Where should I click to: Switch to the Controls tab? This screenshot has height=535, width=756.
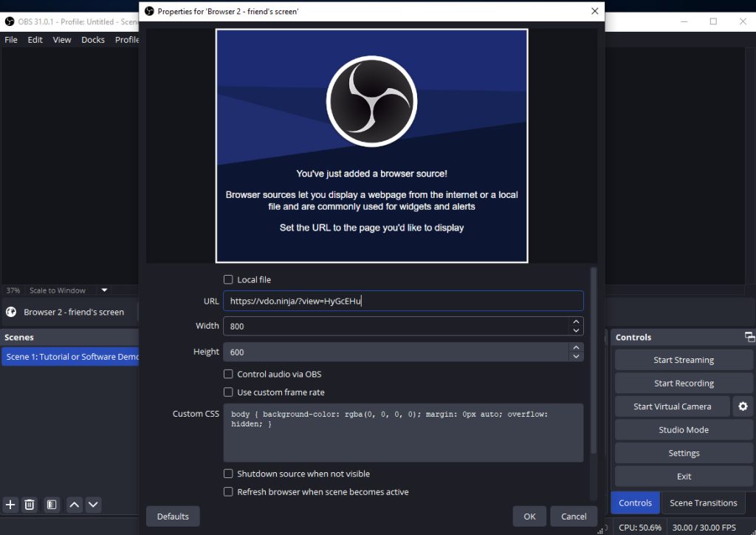635,502
